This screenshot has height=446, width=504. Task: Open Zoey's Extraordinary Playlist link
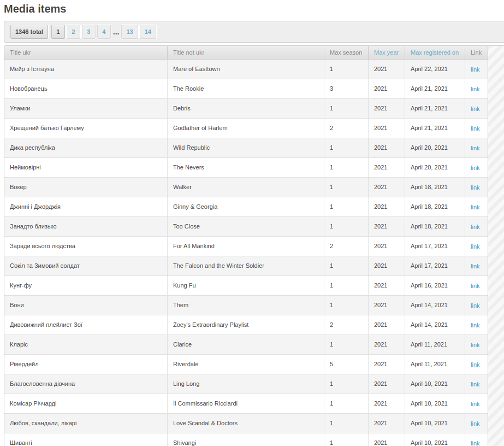(x=475, y=325)
